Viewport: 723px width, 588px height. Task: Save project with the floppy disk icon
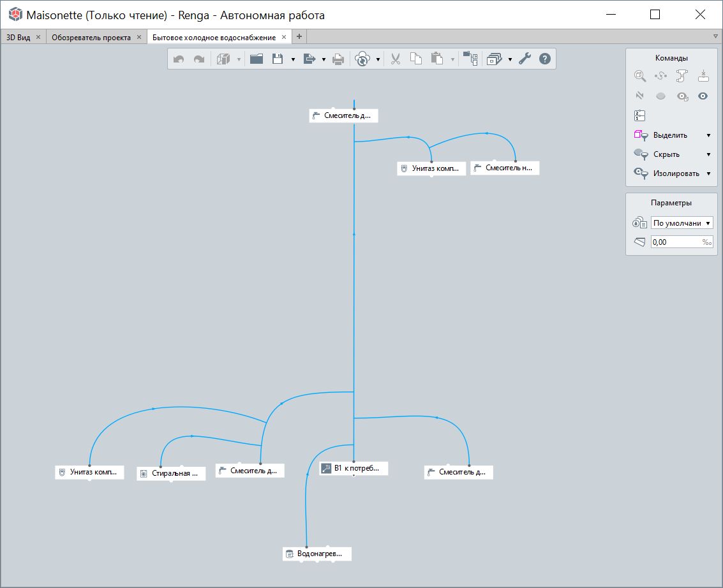coord(278,59)
